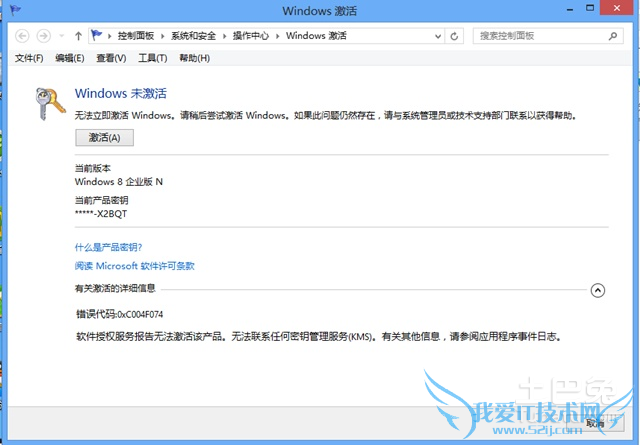Click the Windows 8 企业版 N text
The image size is (640, 445).
point(119,182)
